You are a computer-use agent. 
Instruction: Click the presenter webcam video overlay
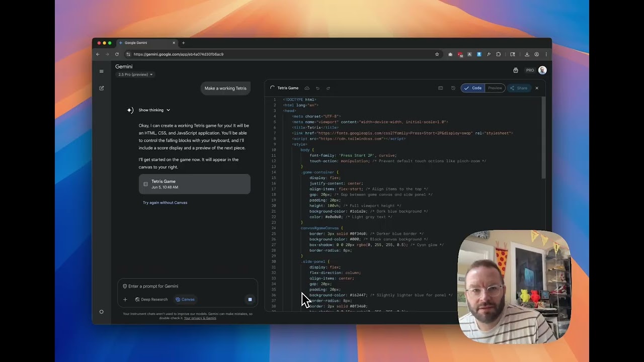click(514, 287)
